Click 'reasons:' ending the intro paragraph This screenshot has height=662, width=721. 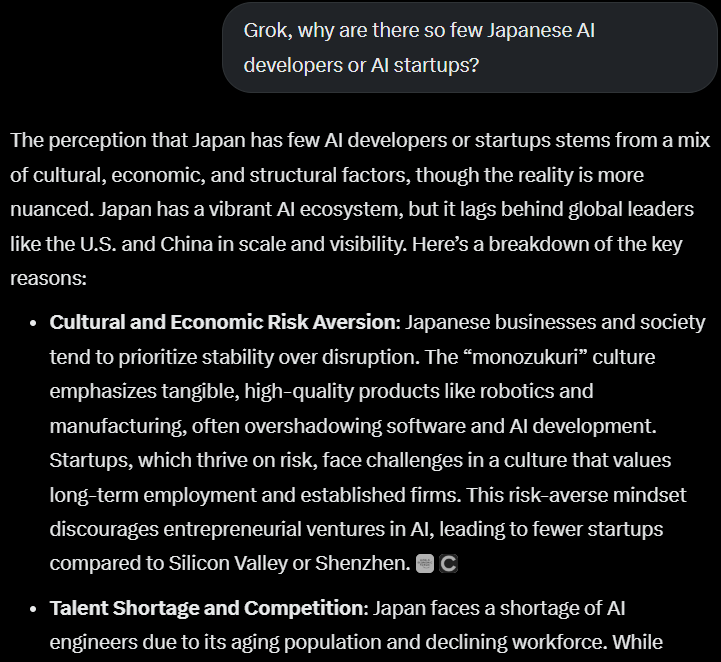[x=48, y=279]
